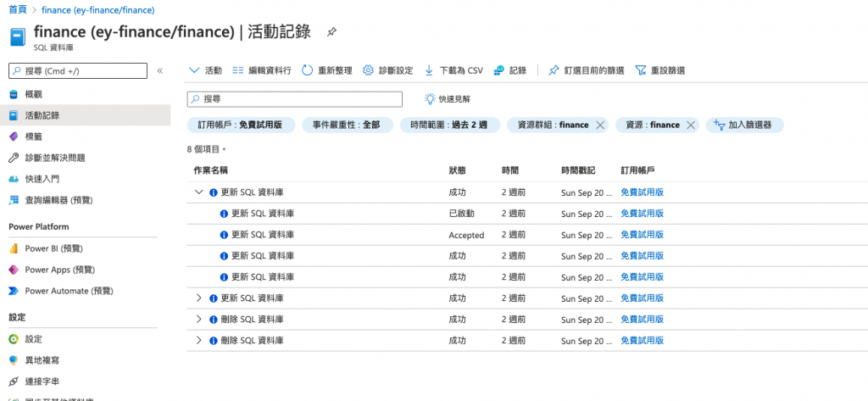Click 免費試用版 link in the last row
Screen dimensions: 868x401
coord(643,340)
